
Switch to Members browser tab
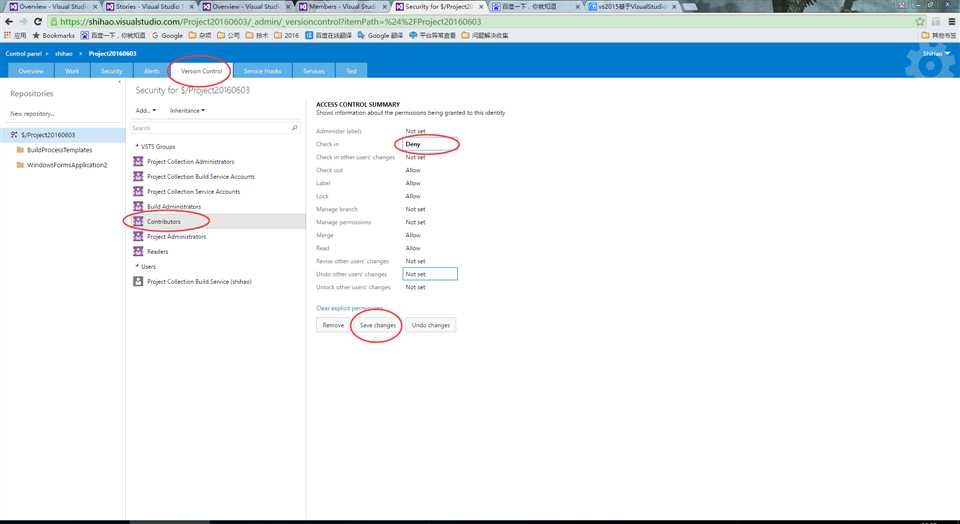(342, 7)
